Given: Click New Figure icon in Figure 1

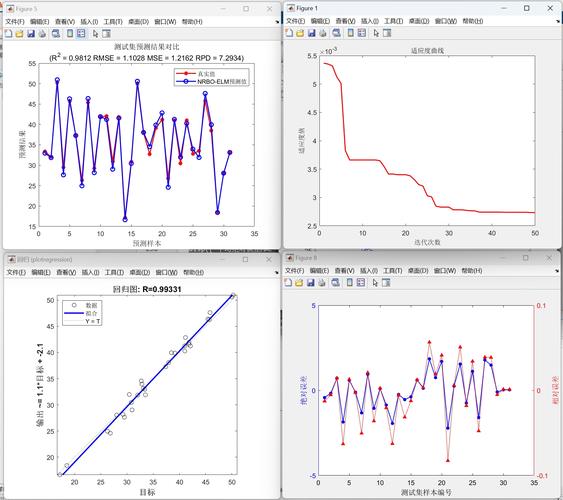Looking at the screenshot, I should [x=289, y=33].
